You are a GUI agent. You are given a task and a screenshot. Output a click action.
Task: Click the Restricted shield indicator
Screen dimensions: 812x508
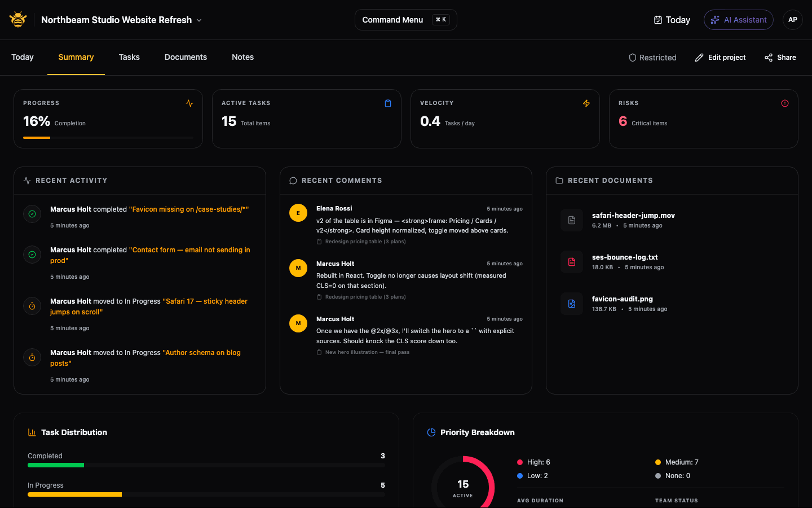pyautogui.click(x=652, y=58)
